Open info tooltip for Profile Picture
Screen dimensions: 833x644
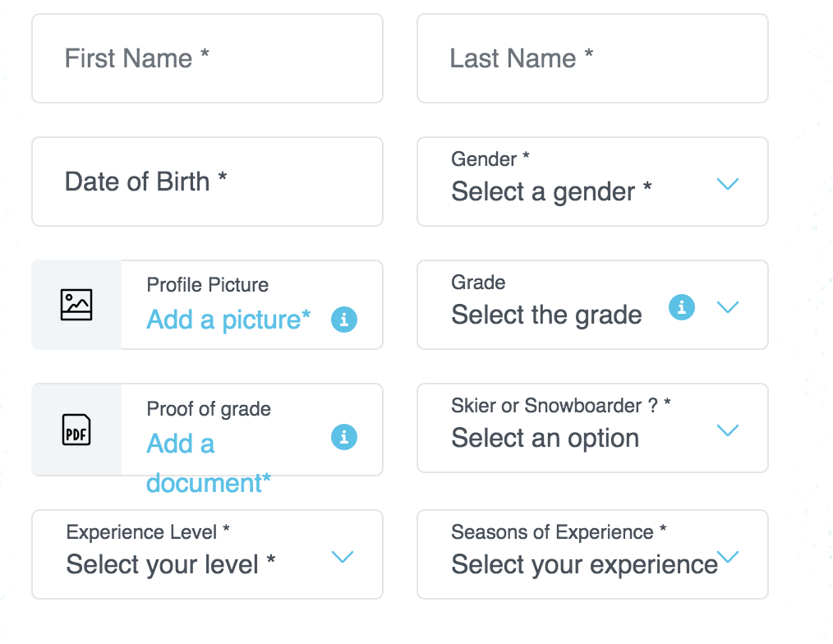(344, 320)
